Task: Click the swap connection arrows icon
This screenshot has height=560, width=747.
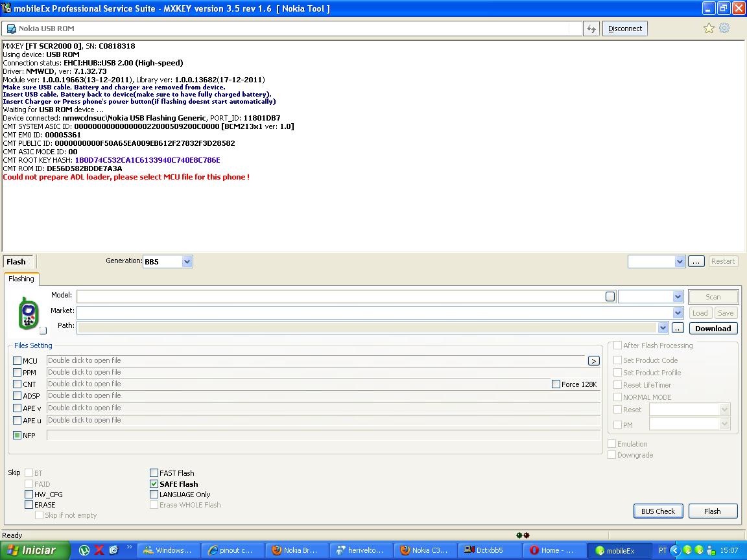Action: 591,29
